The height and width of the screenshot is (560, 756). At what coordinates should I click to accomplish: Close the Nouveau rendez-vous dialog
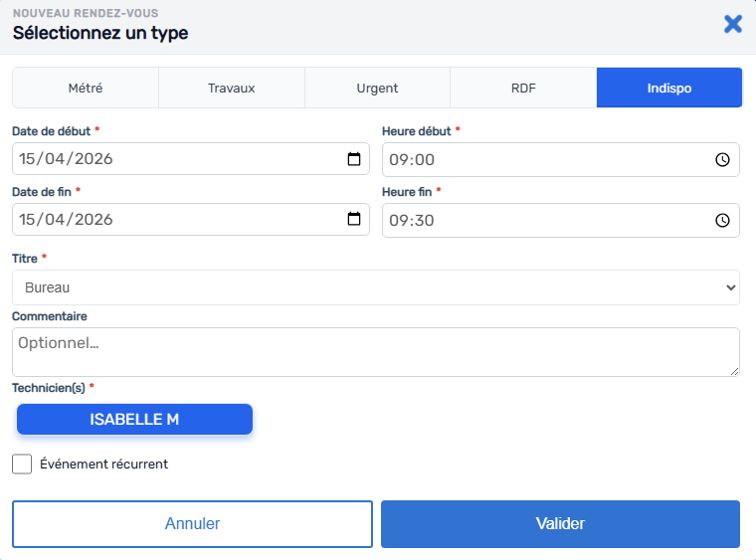pos(733,24)
